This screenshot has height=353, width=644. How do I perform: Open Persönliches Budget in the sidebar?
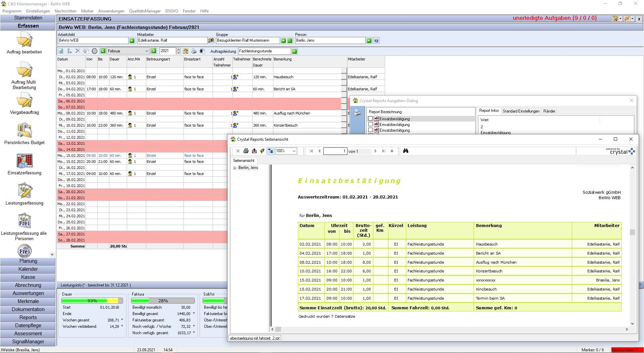pos(24,131)
